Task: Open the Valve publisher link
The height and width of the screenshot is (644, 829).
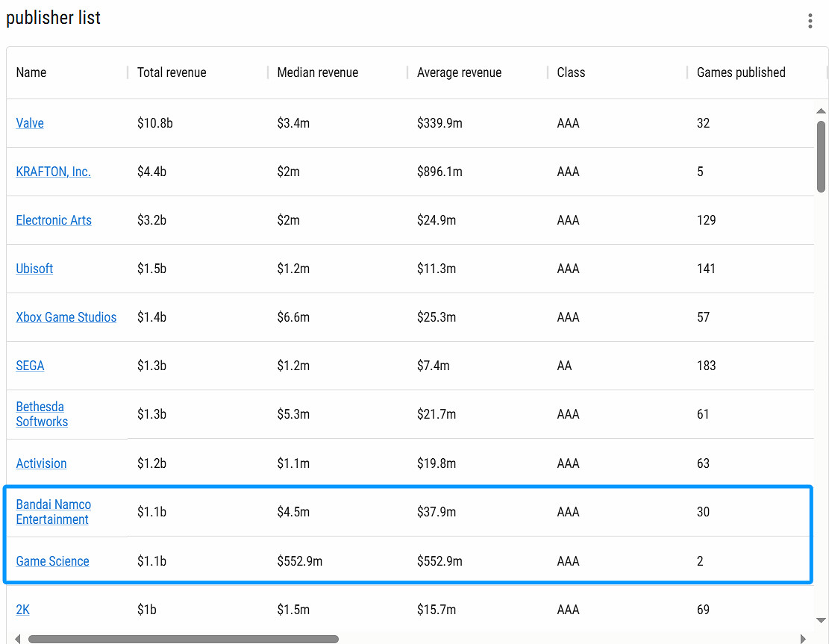Action: click(30, 123)
